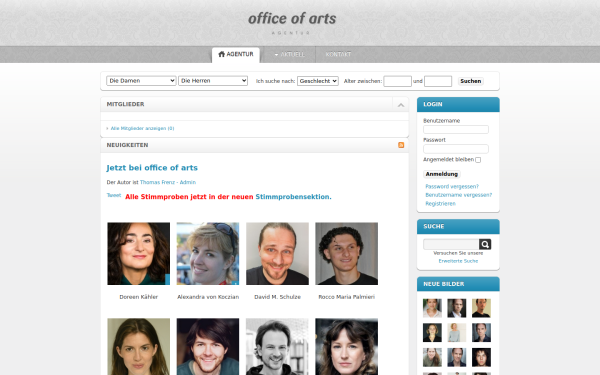The width and height of the screenshot is (600, 375).
Task: Open last thumbnail in Neue Bilder second row
Action: point(481,333)
